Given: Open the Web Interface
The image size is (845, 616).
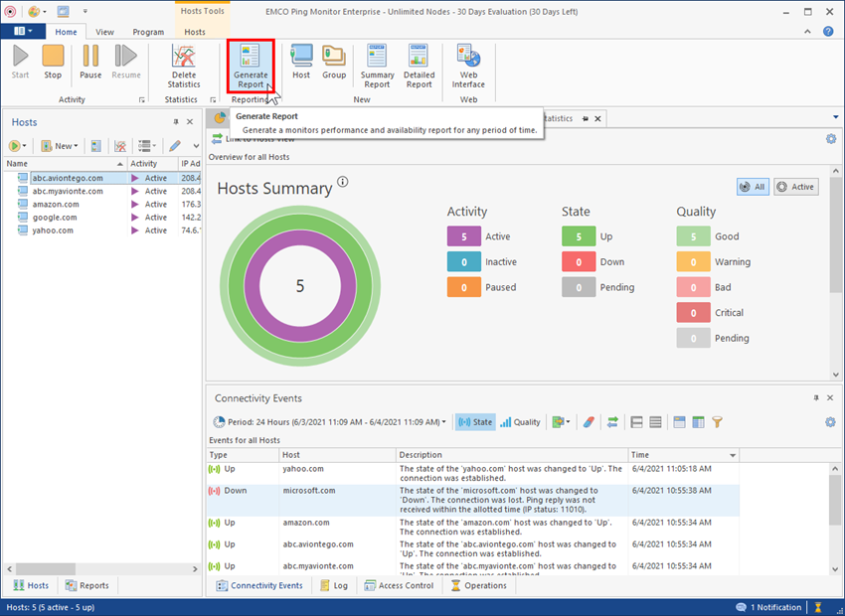Looking at the screenshot, I should click(468, 66).
